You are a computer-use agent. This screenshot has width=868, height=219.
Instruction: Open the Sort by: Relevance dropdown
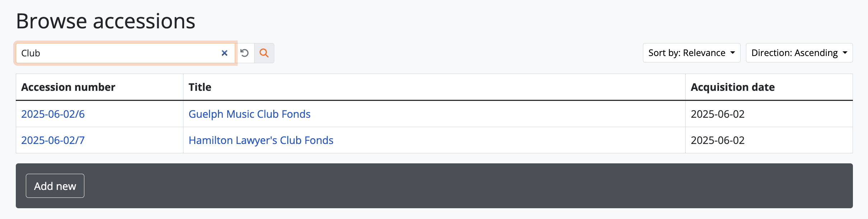[691, 53]
